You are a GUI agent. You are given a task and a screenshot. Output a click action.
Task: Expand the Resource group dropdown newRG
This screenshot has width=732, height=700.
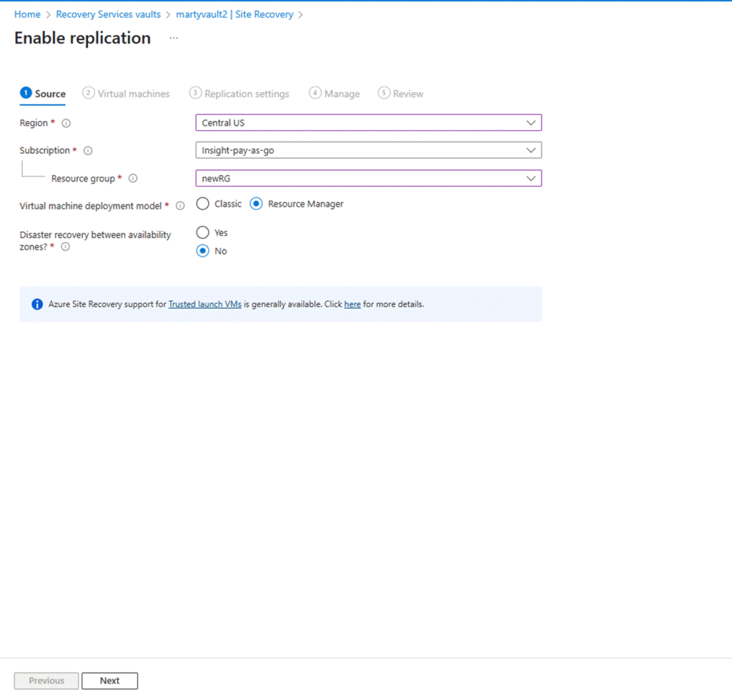(x=368, y=178)
